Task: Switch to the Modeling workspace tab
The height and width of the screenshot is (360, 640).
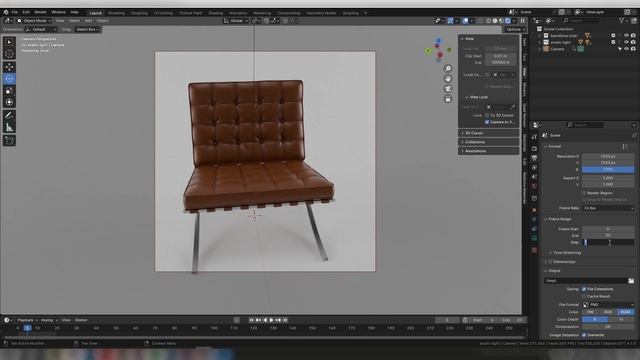Action: pos(116,13)
